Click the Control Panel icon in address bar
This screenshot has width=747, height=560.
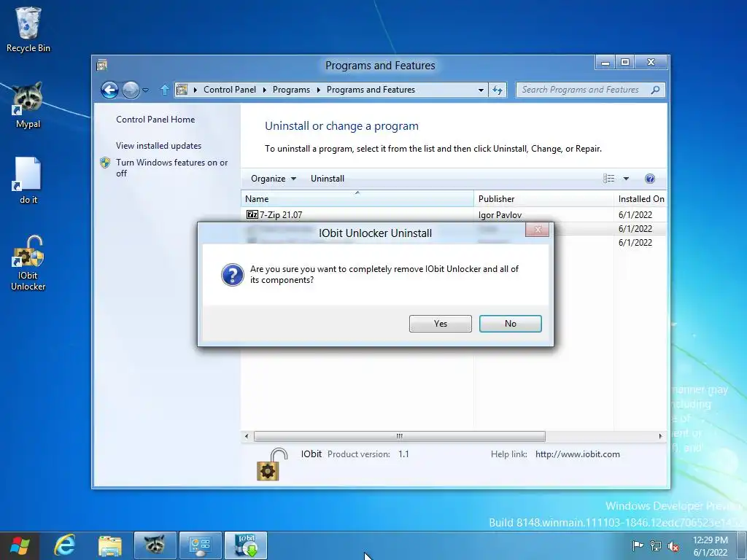tap(182, 90)
